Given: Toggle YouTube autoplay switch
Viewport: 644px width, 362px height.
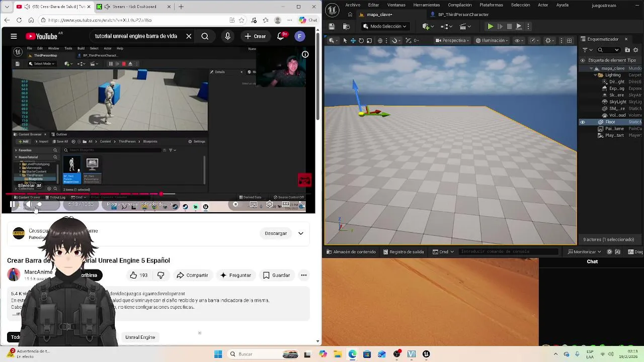Looking at the screenshot, I should coord(235,204).
